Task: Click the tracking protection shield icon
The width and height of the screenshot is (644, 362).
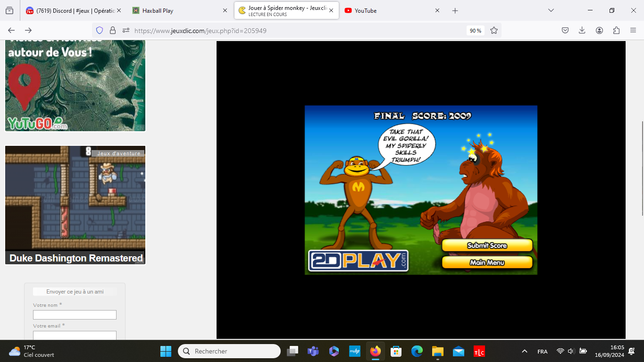Action: 100,30
